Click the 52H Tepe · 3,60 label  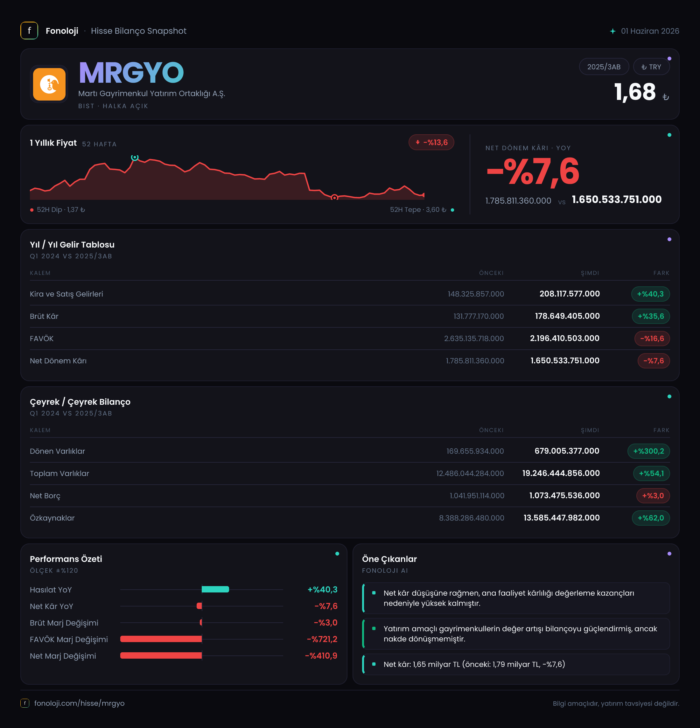coord(418,209)
